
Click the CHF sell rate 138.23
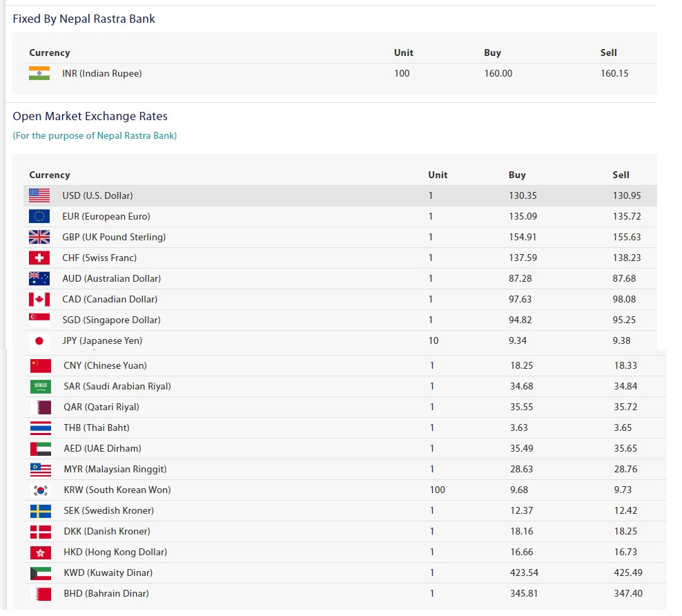[x=627, y=258]
